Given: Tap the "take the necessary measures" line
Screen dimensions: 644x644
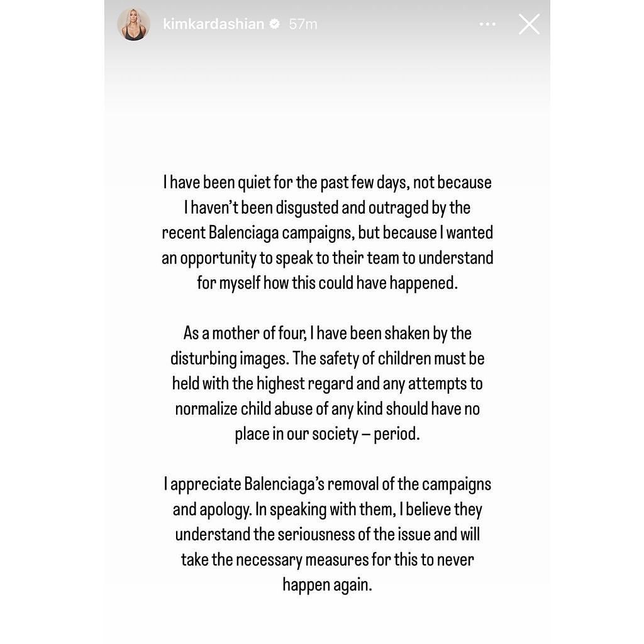Looking at the screenshot, I should point(327,560).
